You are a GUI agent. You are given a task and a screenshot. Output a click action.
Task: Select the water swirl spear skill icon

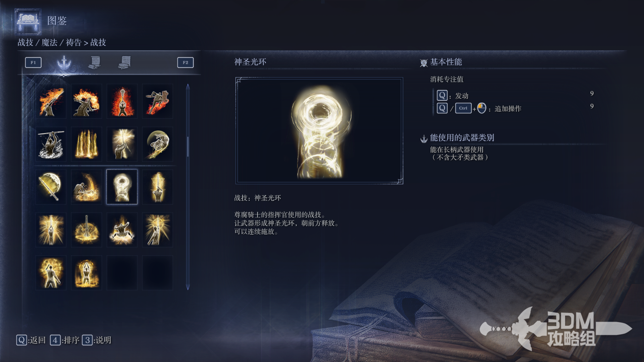pos(51,144)
